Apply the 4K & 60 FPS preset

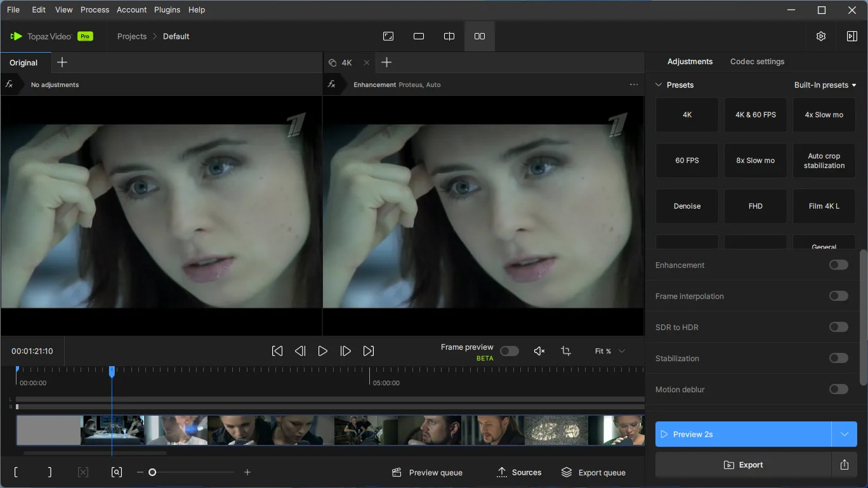click(x=755, y=115)
